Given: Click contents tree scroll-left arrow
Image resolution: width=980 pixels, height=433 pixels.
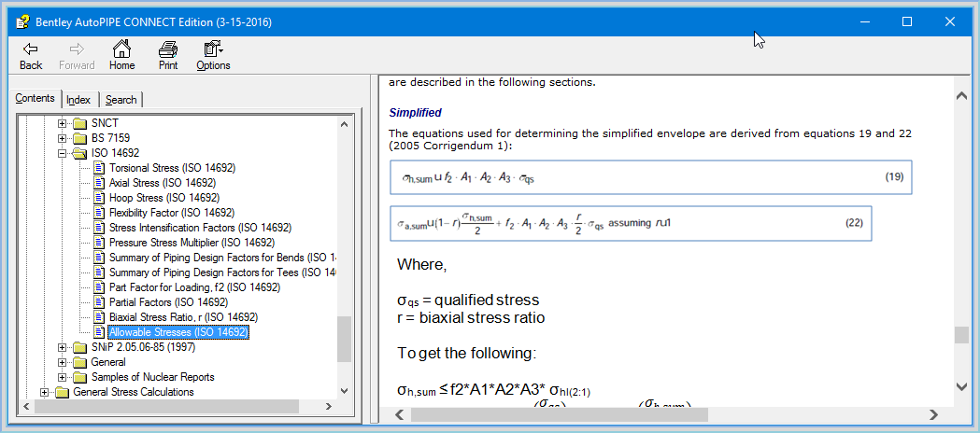Looking at the screenshot, I should [24, 407].
